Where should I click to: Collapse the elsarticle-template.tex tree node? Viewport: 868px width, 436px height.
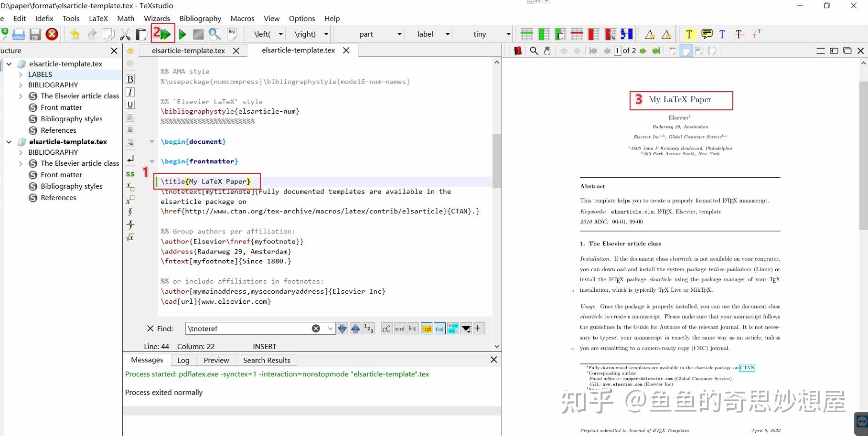point(9,64)
